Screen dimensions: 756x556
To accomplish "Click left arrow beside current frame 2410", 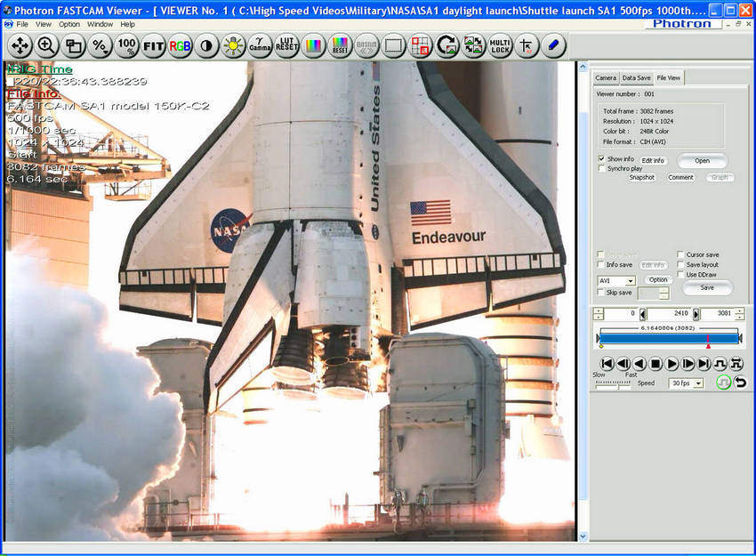I will coord(643,314).
